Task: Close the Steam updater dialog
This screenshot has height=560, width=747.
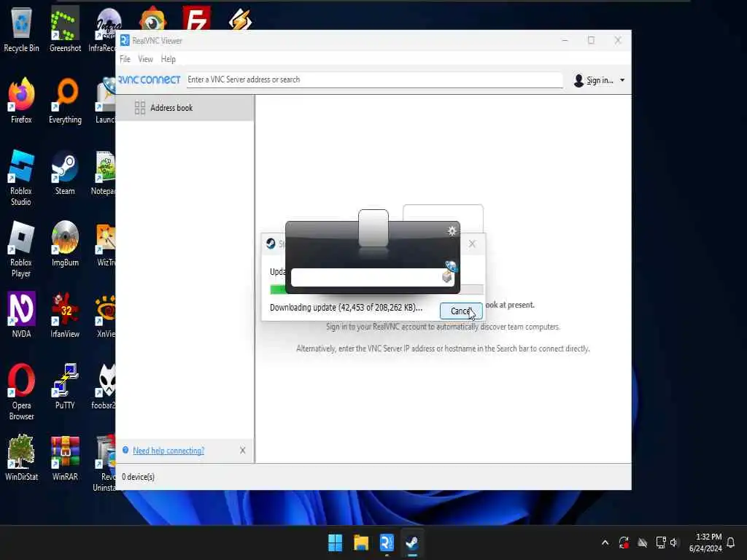Action: coord(472,244)
